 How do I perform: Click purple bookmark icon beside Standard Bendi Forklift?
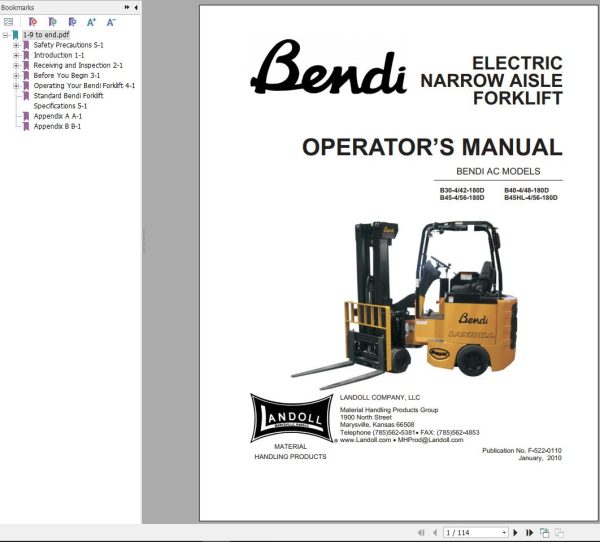point(26,96)
